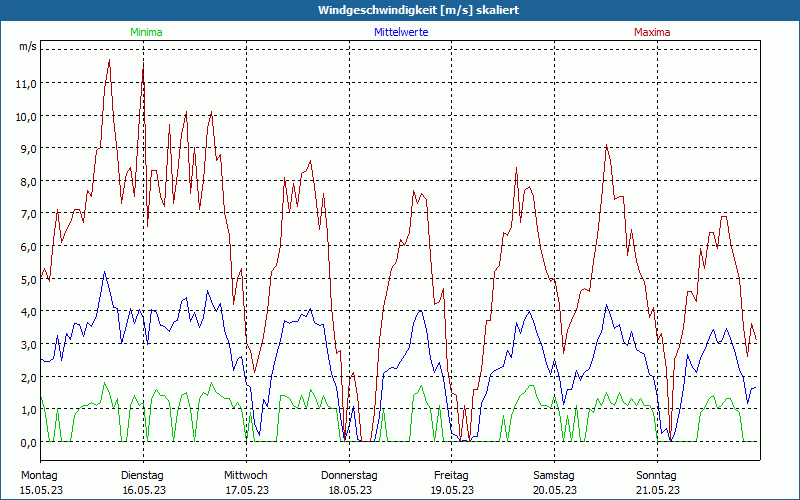Click the '20.05.23' date label
Image resolution: width=800 pixels, height=500 pixels.
(x=555, y=490)
